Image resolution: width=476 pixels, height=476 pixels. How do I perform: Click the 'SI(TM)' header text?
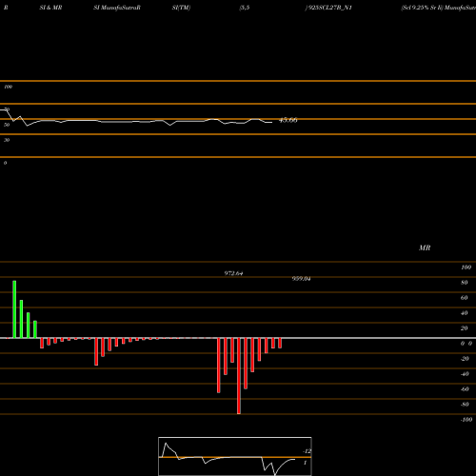(x=181, y=8)
